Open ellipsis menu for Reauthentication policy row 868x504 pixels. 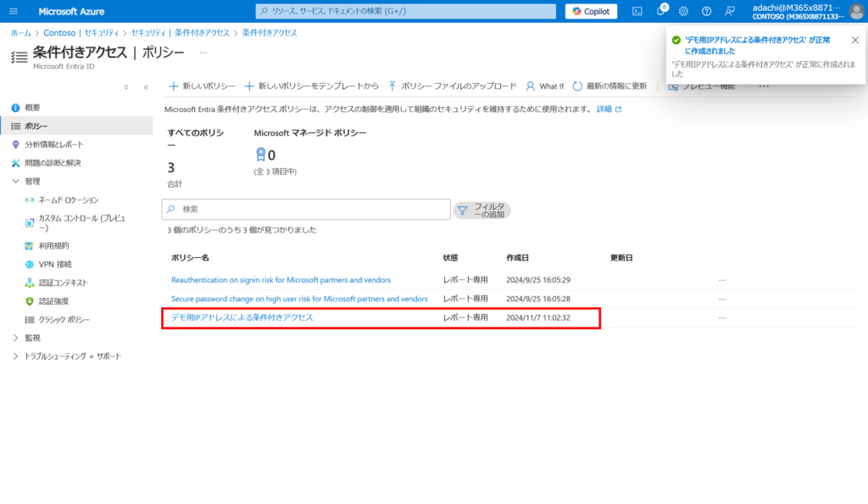[x=722, y=280]
